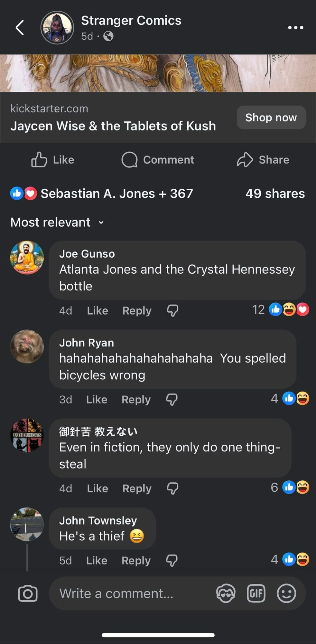
Task: Open the GIF picker icon
Action: coord(256,593)
